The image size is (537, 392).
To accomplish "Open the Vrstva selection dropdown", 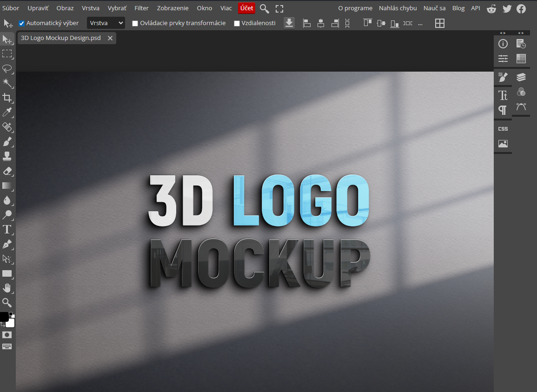I will coord(106,23).
